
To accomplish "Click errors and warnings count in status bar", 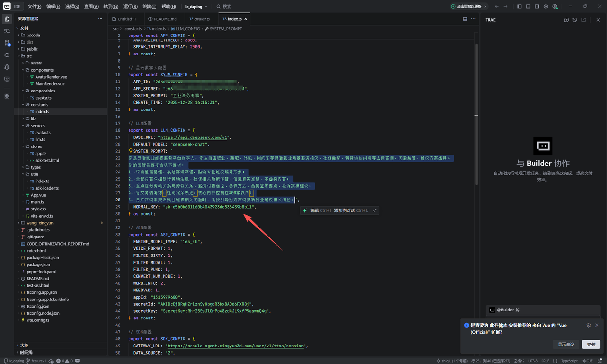I will (65, 361).
